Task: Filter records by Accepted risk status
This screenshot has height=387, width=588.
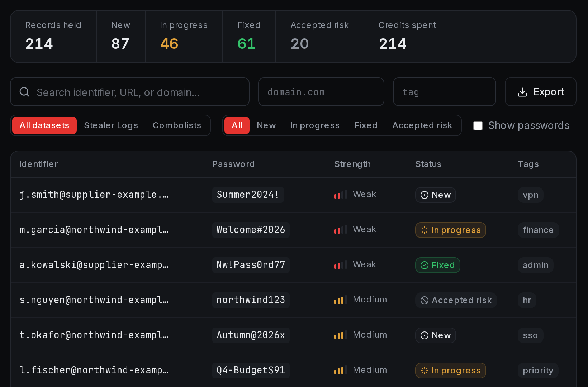Action: pyautogui.click(x=422, y=125)
